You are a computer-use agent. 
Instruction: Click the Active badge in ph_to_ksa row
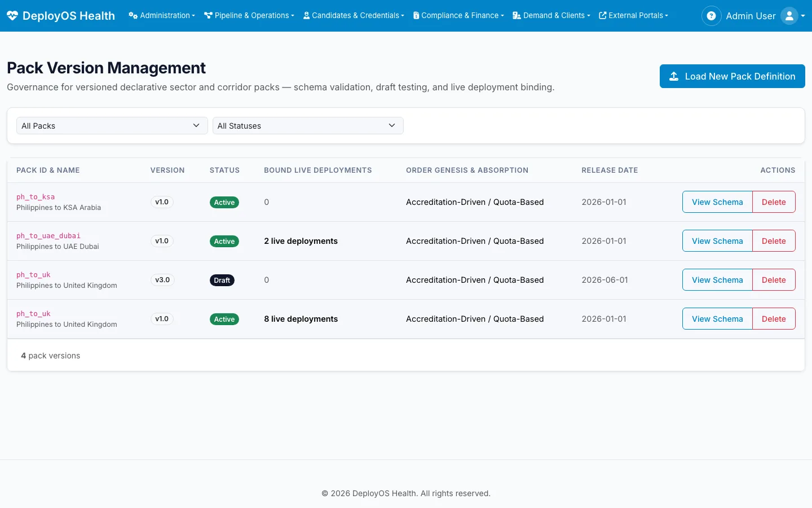tap(224, 203)
